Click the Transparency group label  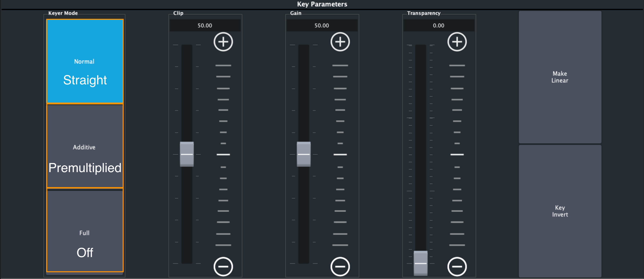coord(423,13)
